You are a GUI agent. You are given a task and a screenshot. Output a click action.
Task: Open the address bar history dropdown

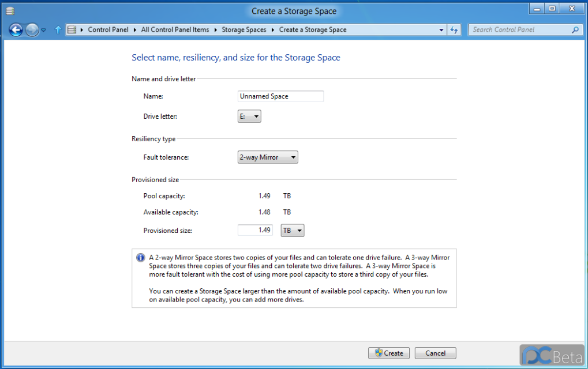pos(441,30)
